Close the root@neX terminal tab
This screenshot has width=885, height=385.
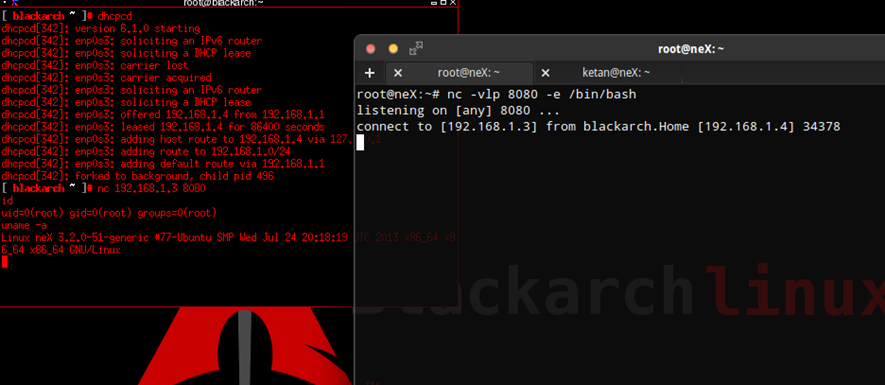coord(398,73)
